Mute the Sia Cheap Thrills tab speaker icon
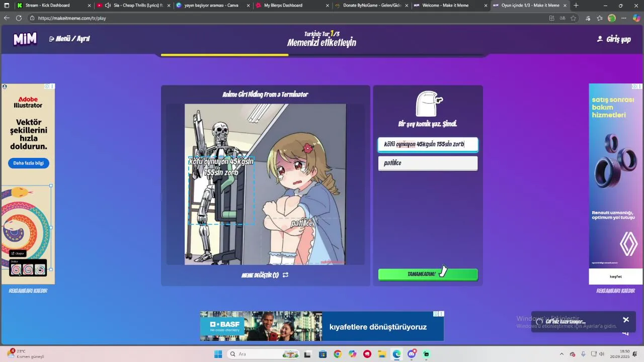Image resolution: width=644 pixels, height=362 pixels. click(108, 6)
